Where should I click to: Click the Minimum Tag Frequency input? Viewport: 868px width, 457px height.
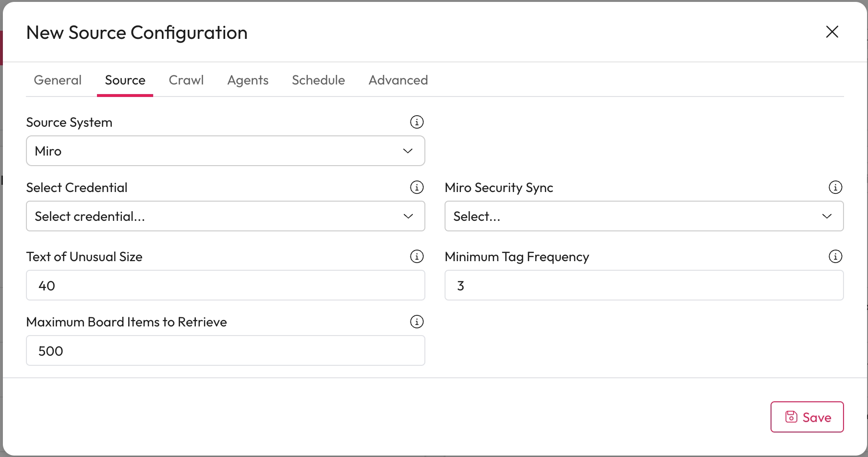[644, 285]
